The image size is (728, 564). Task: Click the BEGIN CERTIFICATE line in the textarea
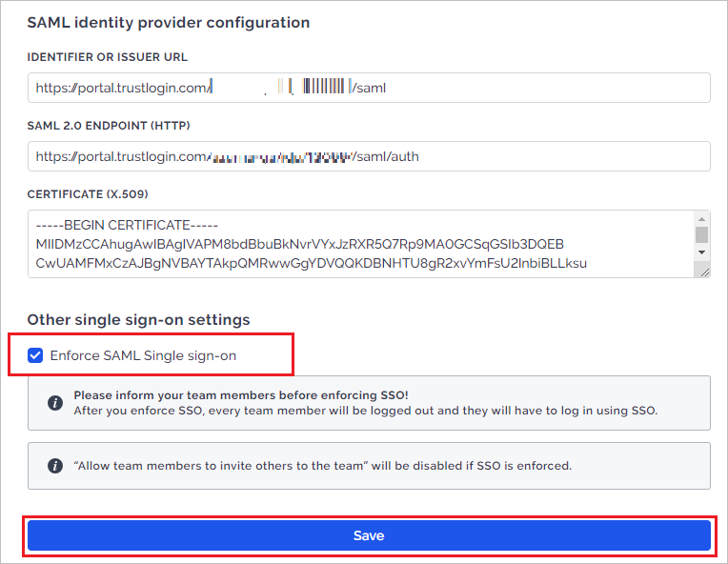pos(127,225)
